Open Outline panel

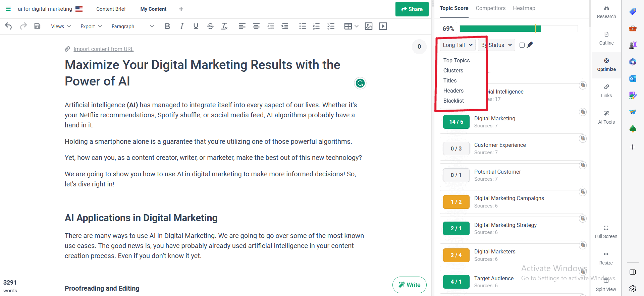[x=606, y=39]
